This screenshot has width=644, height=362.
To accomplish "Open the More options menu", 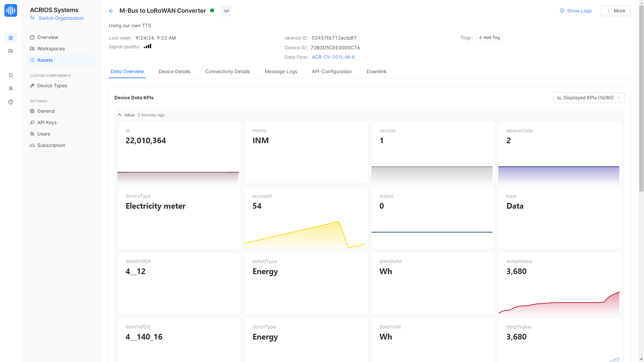I will coord(615,11).
